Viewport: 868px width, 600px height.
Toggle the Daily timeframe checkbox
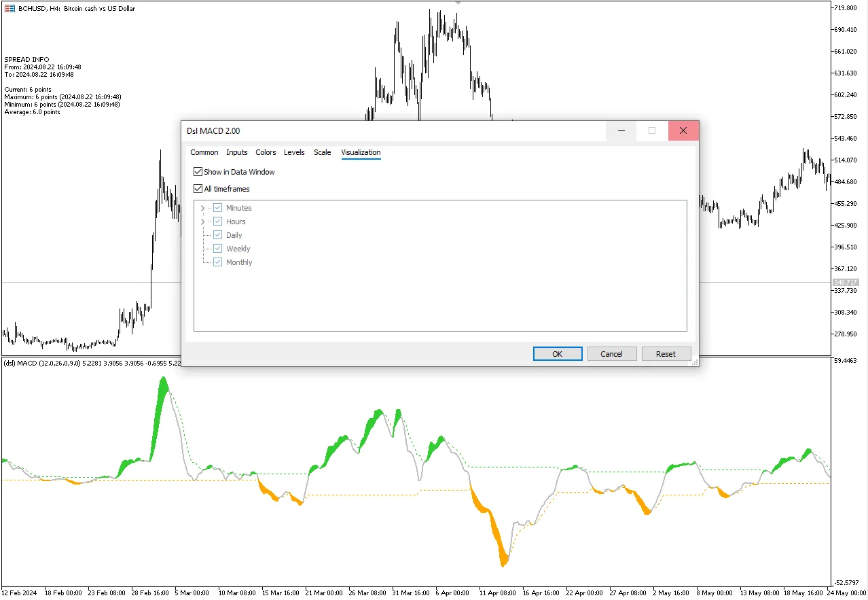218,235
